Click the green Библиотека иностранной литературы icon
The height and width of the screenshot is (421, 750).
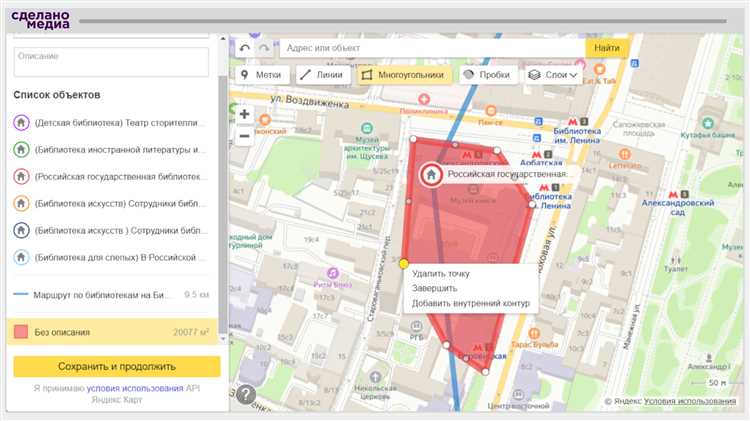pos(21,150)
